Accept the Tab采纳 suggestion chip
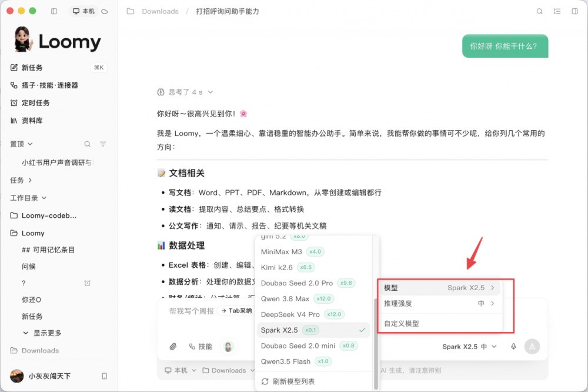Screen dimensions: 588x392 point(236,311)
